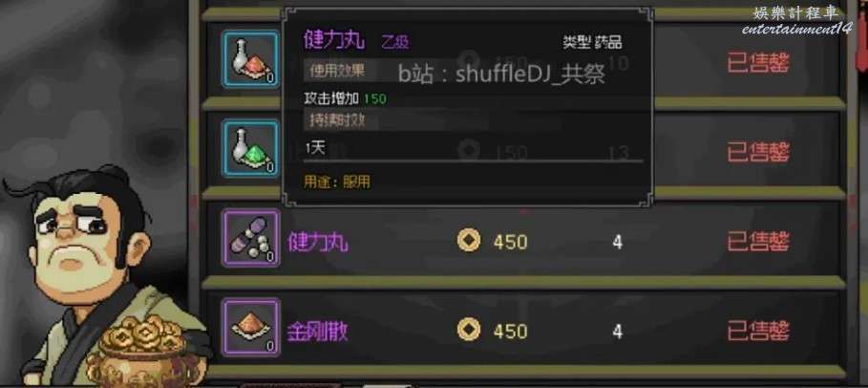868x388 pixels.
Task: Select the green powder flask item icon
Action: pyautogui.click(x=251, y=149)
